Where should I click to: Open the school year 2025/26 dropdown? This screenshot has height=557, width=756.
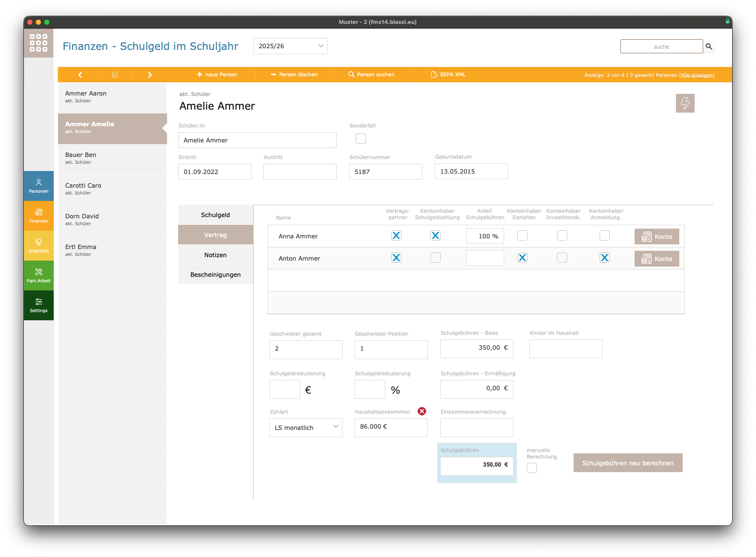pyautogui.click(x=290, y=46)
